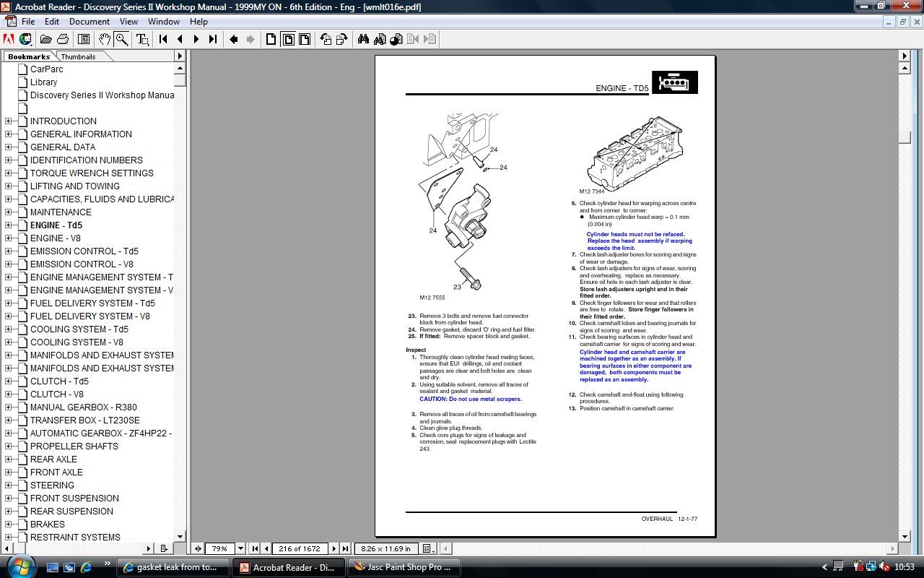Click toolbar Previous Page arrow

click(180, 39)
